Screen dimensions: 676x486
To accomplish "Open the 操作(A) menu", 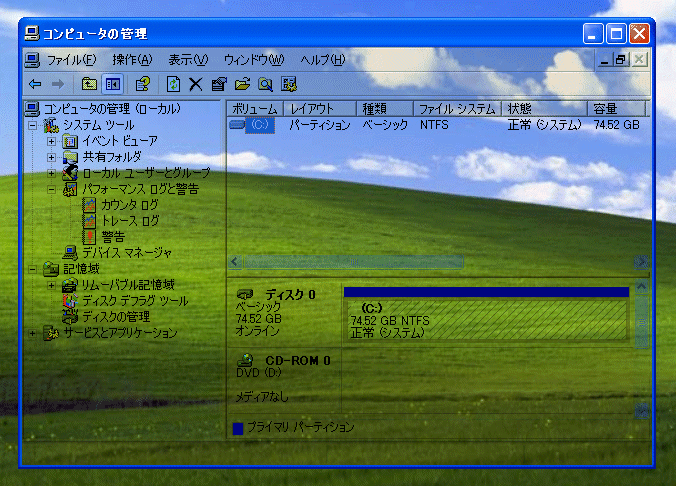I will (132, 60).
